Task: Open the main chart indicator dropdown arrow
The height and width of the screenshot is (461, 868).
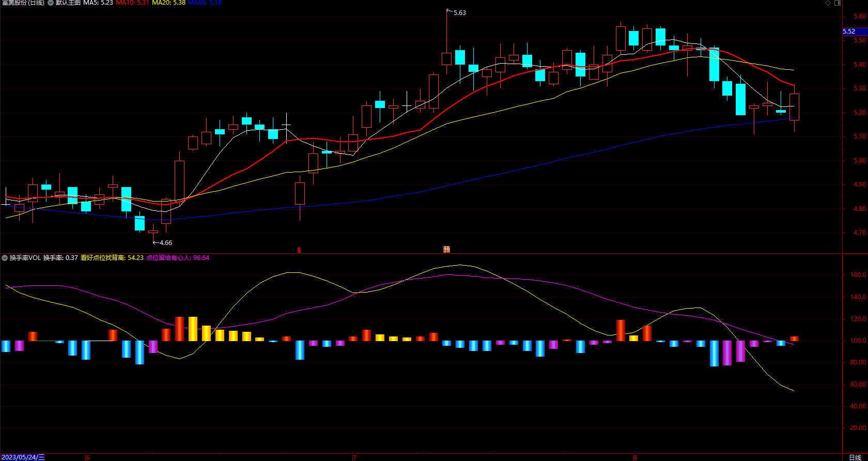Action: tap(51, 3)
